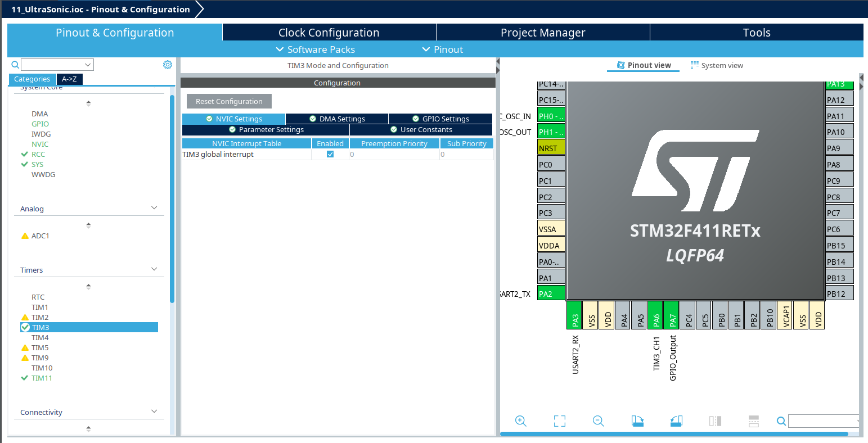Image resolution: width=868 pixels, height=443 pixels.
Task: Click the split horizontal view icon
Action: 715,421
